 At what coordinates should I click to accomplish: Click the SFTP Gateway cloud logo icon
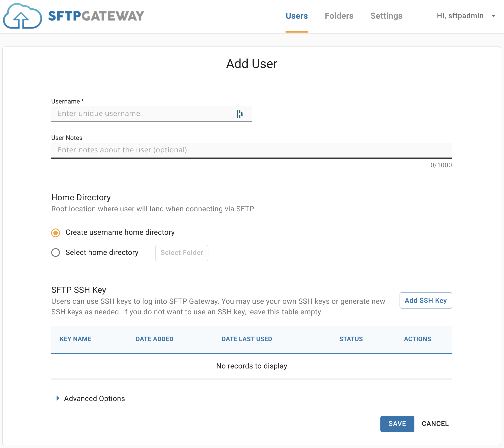[23, 16]
